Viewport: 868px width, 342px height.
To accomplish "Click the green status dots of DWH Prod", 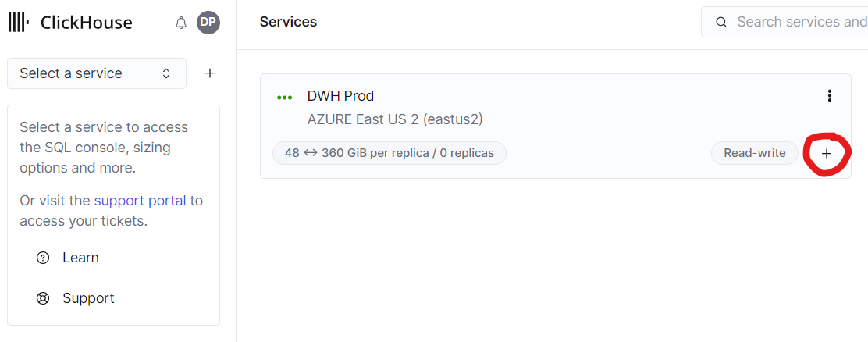I will [x=285, y=98].
